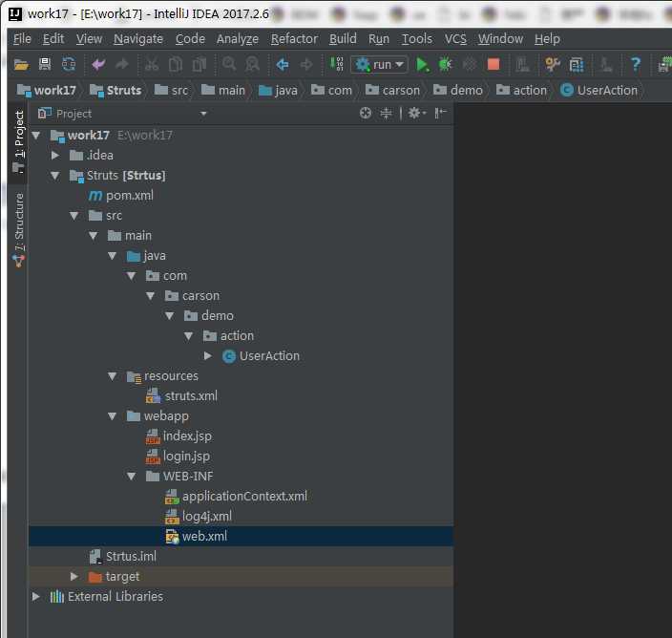672x638 pixels.
Task: Click the Undo arrow icon
Action: (x=98, y=64)
